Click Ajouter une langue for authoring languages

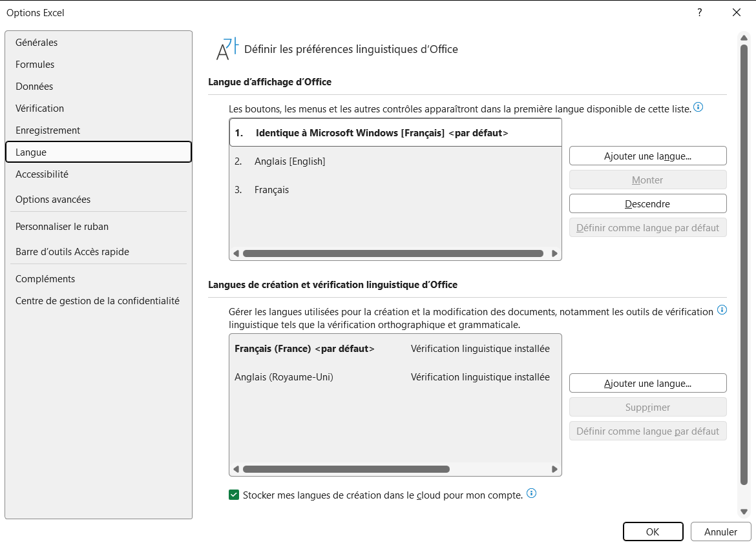[x=647, y=384]
